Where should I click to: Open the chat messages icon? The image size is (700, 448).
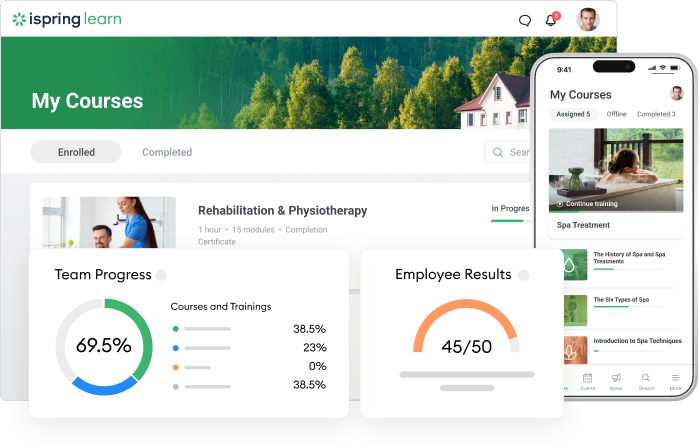(x=525, y=20)
